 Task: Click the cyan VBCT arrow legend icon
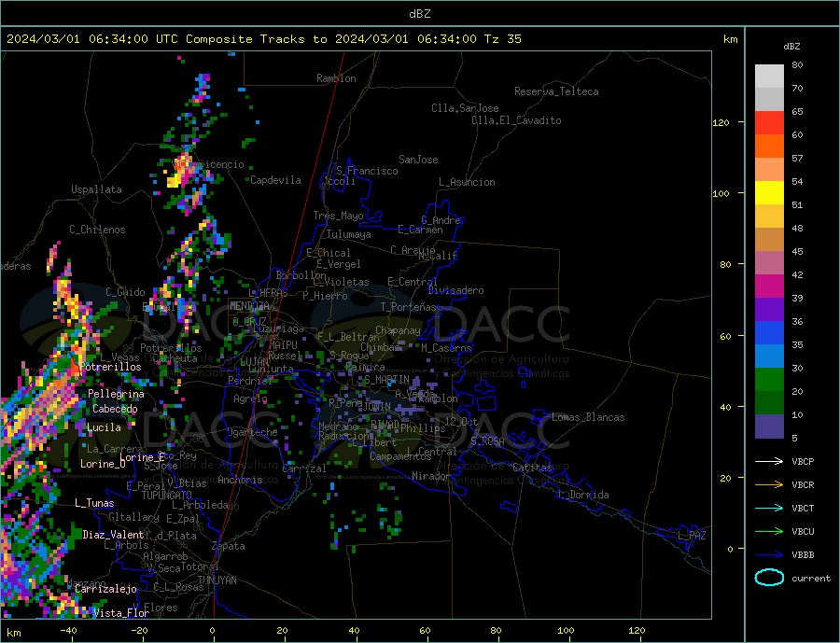(x=769, y=508)
